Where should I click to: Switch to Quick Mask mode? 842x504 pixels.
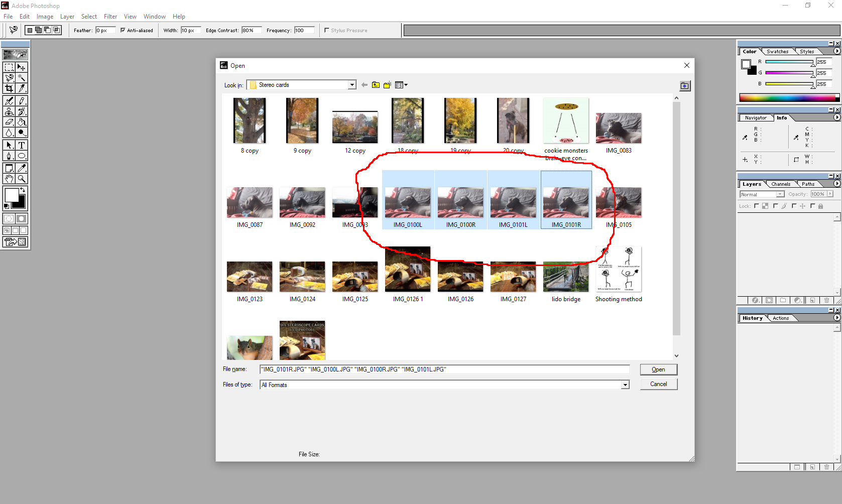coord(22,218)
